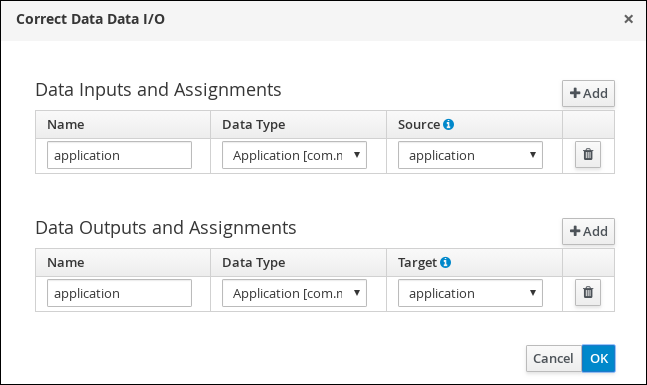Open the Data Type dropdown for data output
Image resolution: width=647 pixels, height=385 pixels.
pos(294,293)
